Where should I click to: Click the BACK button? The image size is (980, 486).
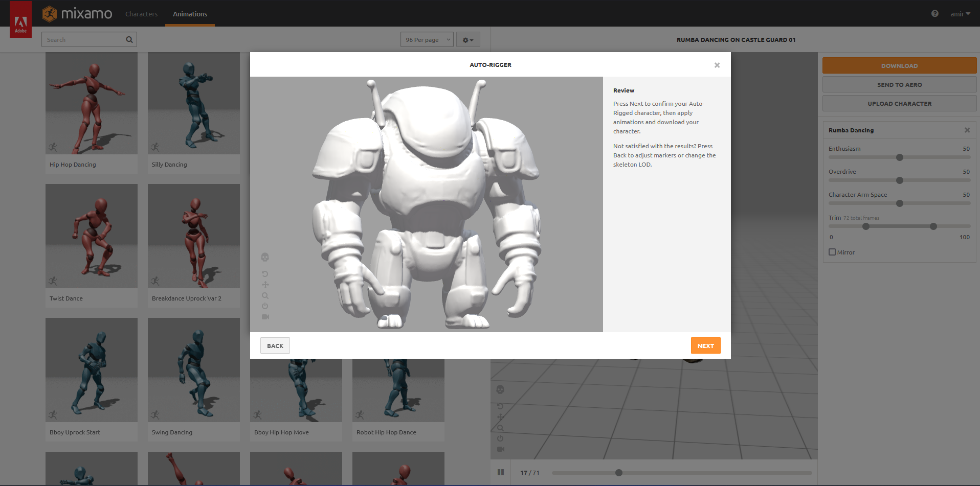(275, 345)
